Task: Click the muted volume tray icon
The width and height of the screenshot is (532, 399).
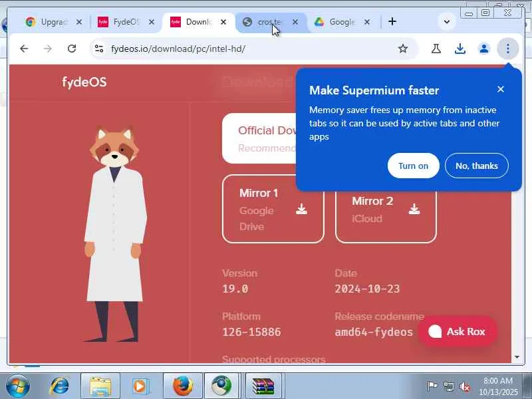Action: click(x=465, y=386)
